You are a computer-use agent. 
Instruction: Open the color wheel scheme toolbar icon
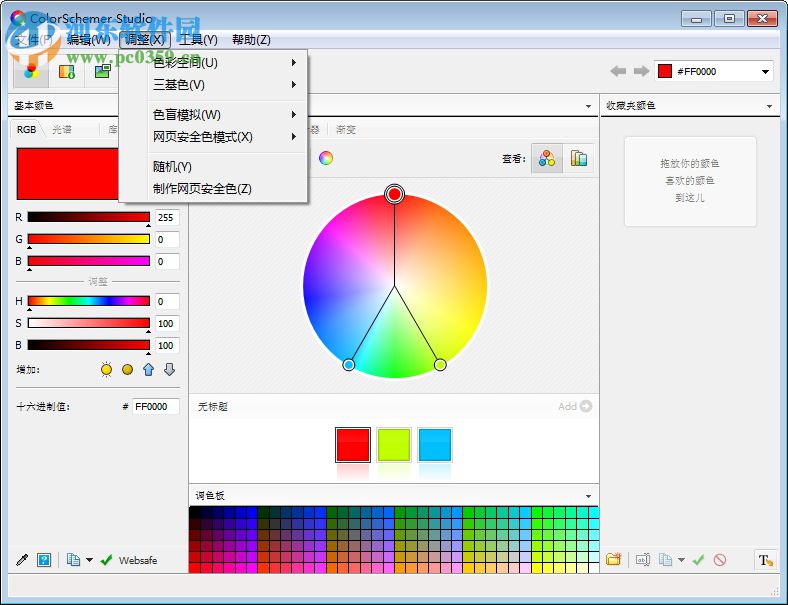[x=31, y=71]
